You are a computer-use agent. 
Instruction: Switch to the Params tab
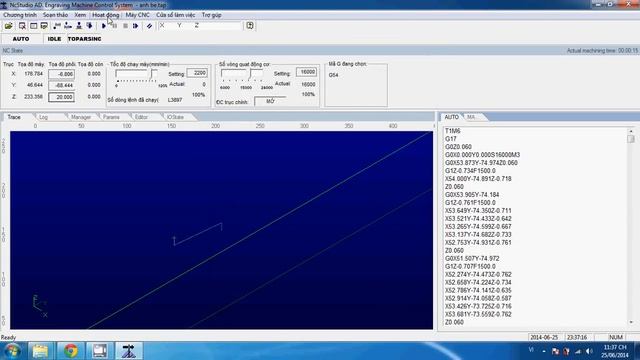tap(111, 117)
